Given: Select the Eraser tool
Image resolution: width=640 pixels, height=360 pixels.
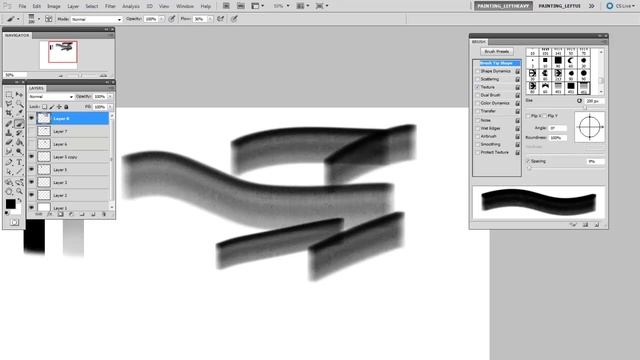Looking at the screenshot, I should 9,142.
